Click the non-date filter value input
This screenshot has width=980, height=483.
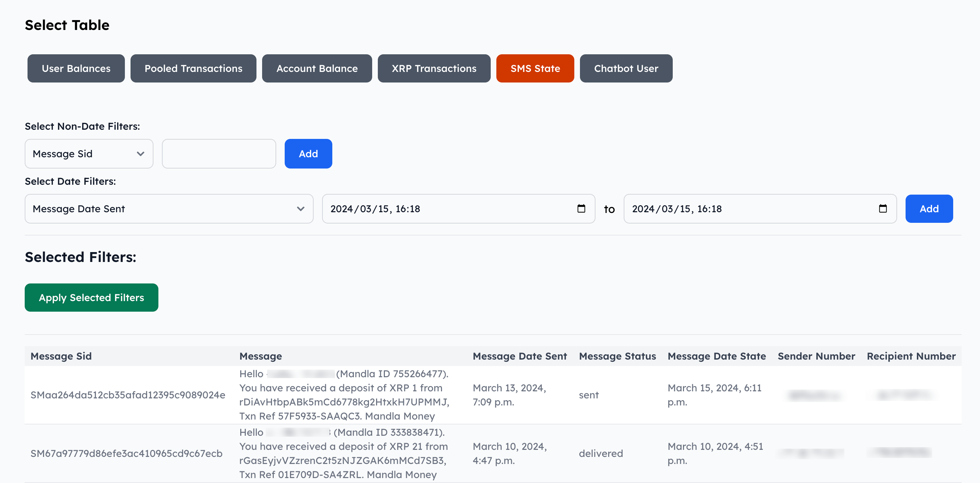tap(219, 154)
